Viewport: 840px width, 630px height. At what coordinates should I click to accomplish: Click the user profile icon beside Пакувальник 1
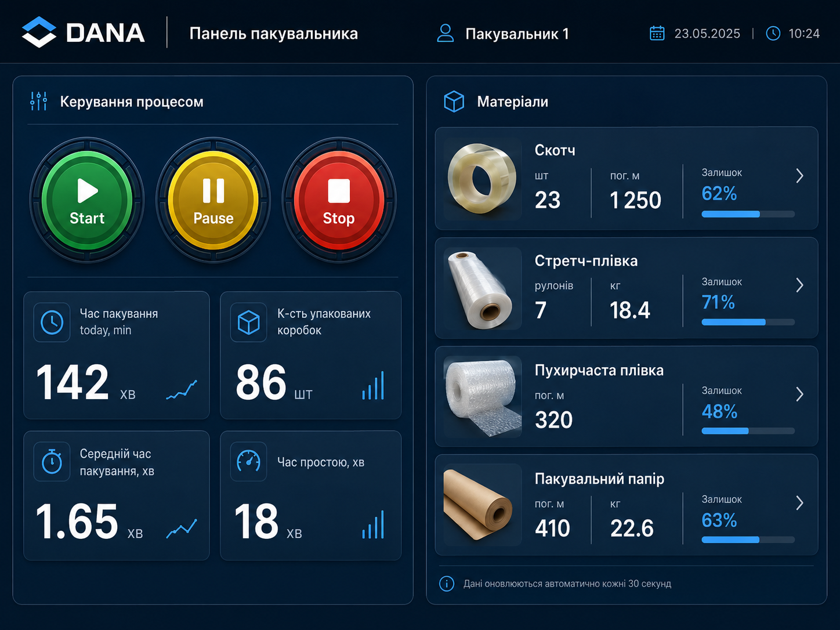(x=445, y=33)
